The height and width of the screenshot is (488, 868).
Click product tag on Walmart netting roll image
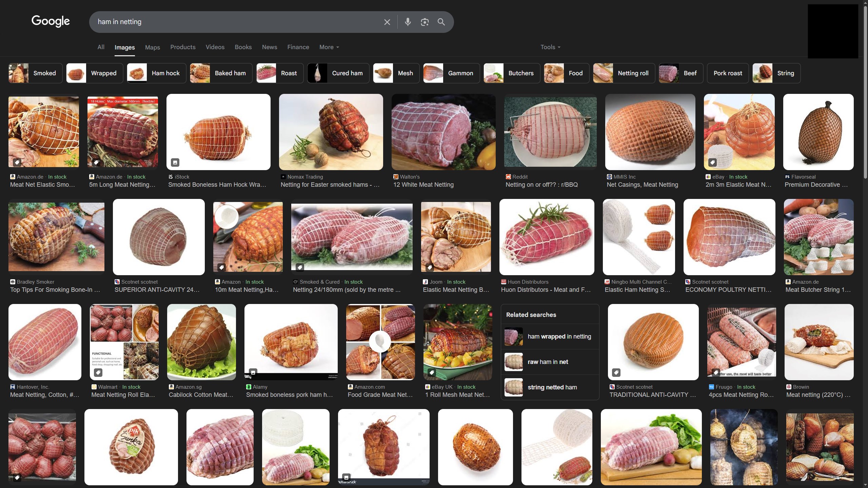click(98, 372)
